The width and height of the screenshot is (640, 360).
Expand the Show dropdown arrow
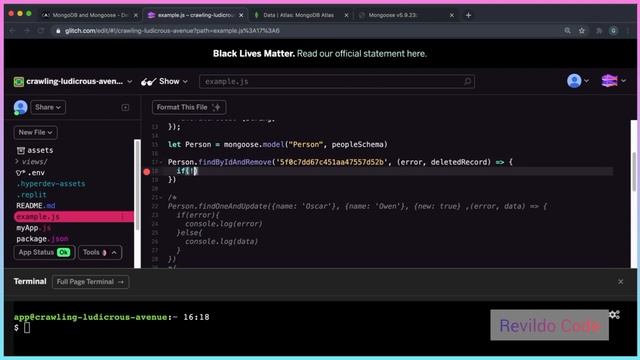click(185, 82)
